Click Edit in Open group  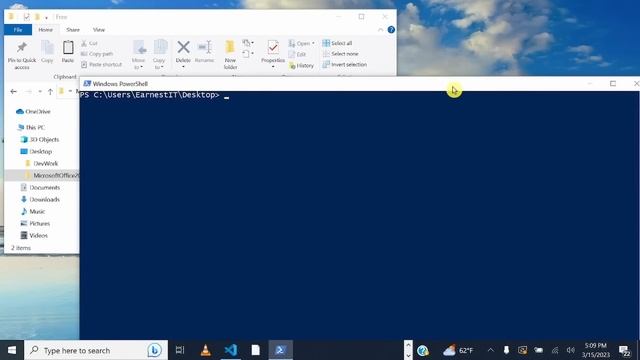pos(298,54)
